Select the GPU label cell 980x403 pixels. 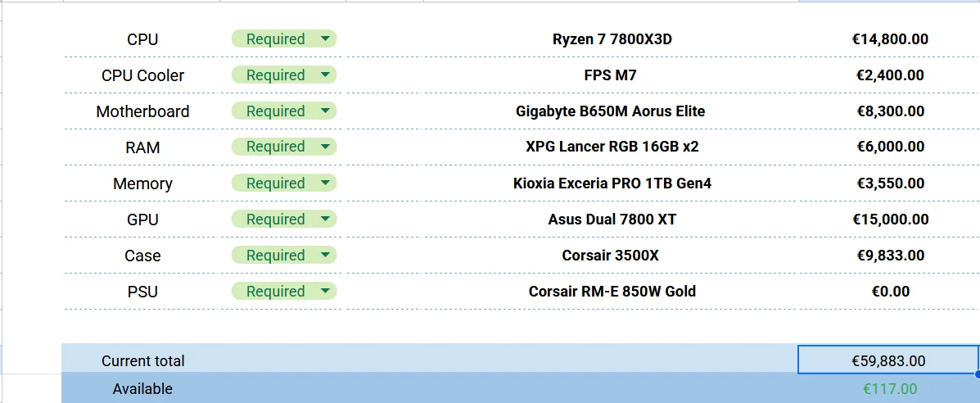(142, 220)
